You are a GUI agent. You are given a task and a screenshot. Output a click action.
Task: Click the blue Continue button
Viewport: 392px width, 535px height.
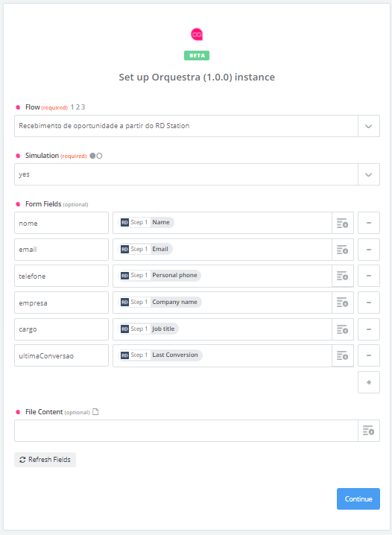(x=358, y=499)
